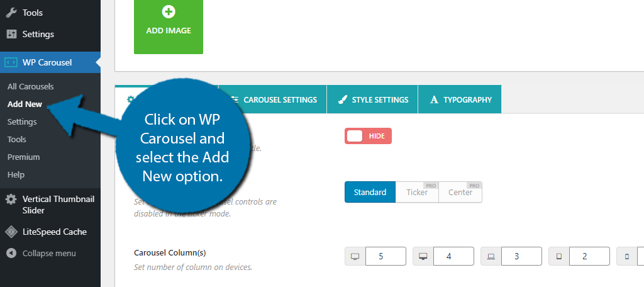Open the Tools wrench icon in the sidebar
Viewport: 644px width, 287px height.
11,13
